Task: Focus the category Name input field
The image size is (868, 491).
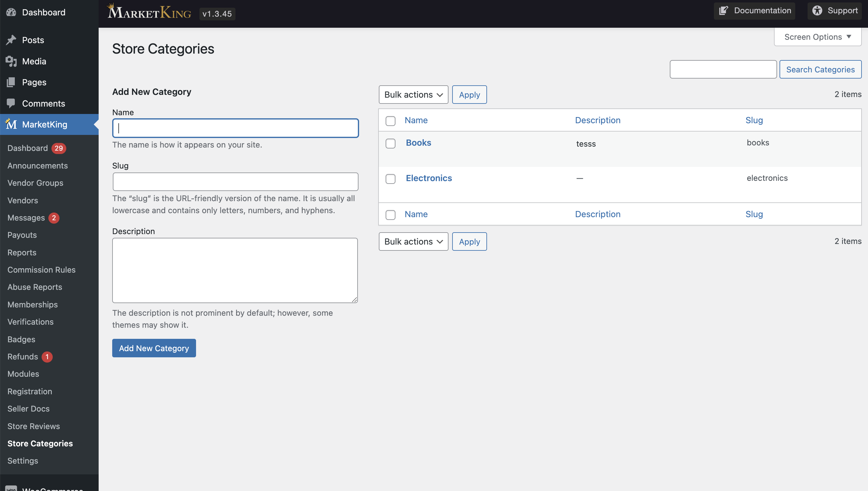Action: point(235,128)
